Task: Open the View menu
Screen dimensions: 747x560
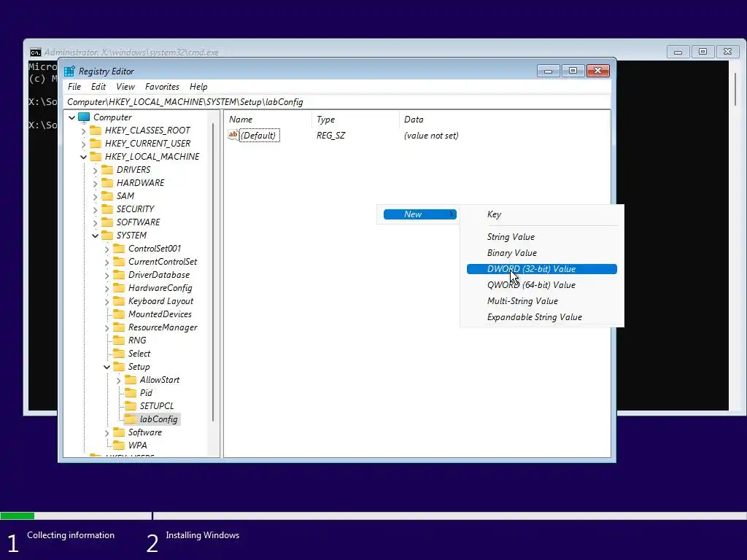Action: 125,87
